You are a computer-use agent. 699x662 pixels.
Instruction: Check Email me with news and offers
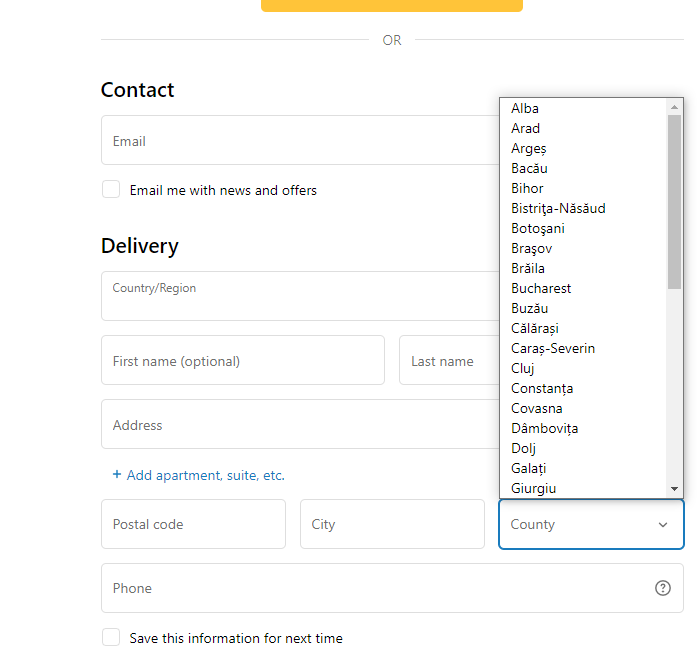pos(111,189)
